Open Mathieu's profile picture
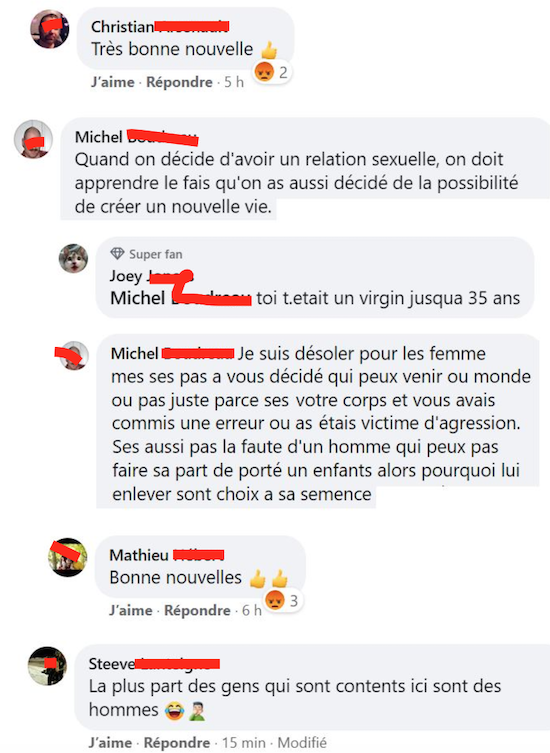The width and height of the screenshot is (550, 753). (x=68, y=557)
